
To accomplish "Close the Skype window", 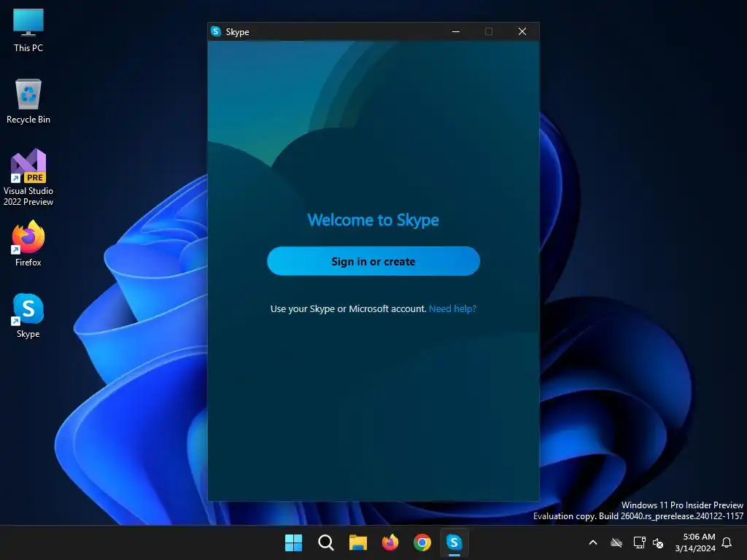I will point(522,31).
